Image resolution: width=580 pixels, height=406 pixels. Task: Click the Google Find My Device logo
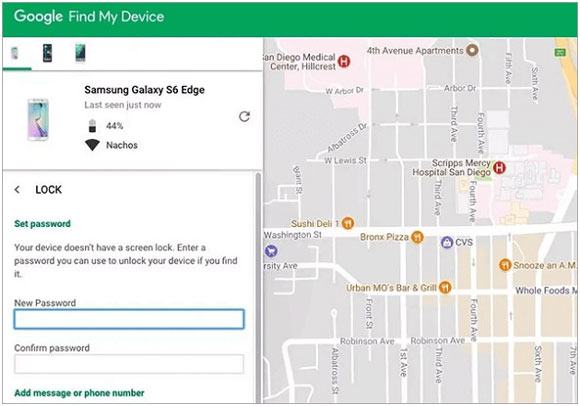89,17
